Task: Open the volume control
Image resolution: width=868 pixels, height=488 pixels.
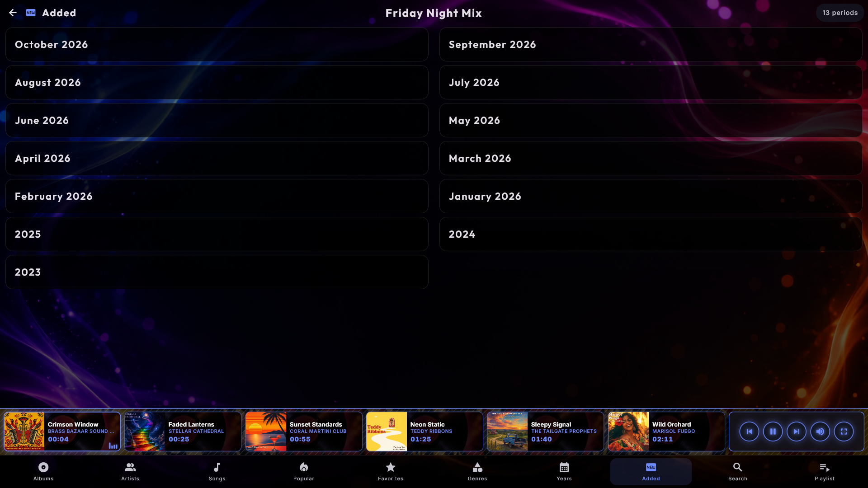Action: [x=820, y=432]
